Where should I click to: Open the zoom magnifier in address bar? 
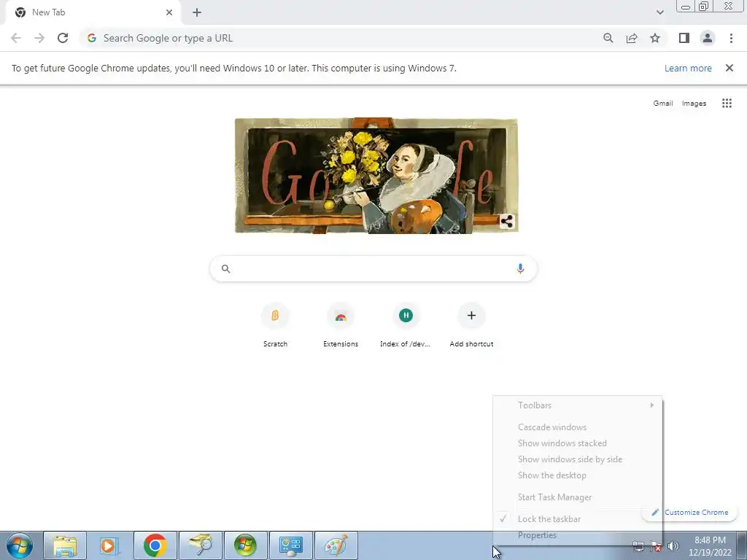(x=608, y=38)
